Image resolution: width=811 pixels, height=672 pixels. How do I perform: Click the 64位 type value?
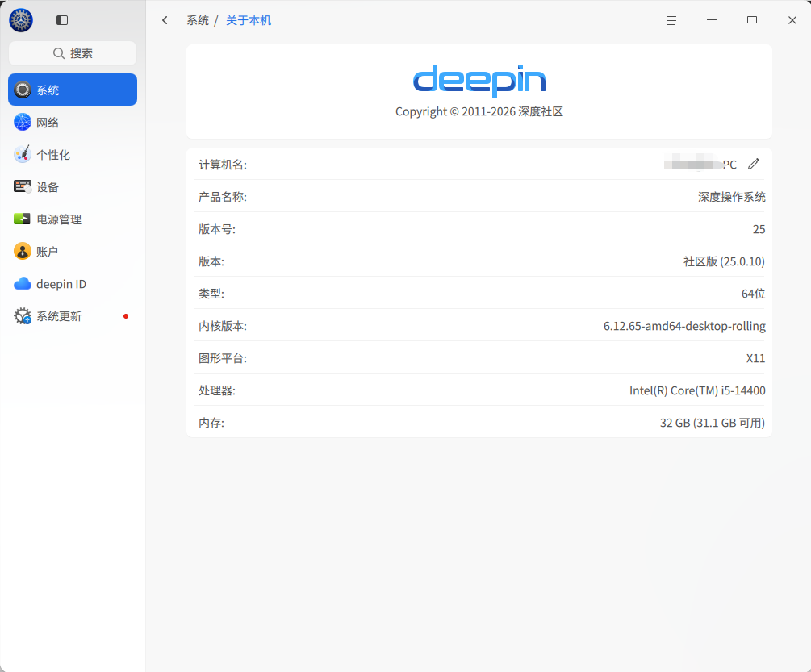pos(753,294)
